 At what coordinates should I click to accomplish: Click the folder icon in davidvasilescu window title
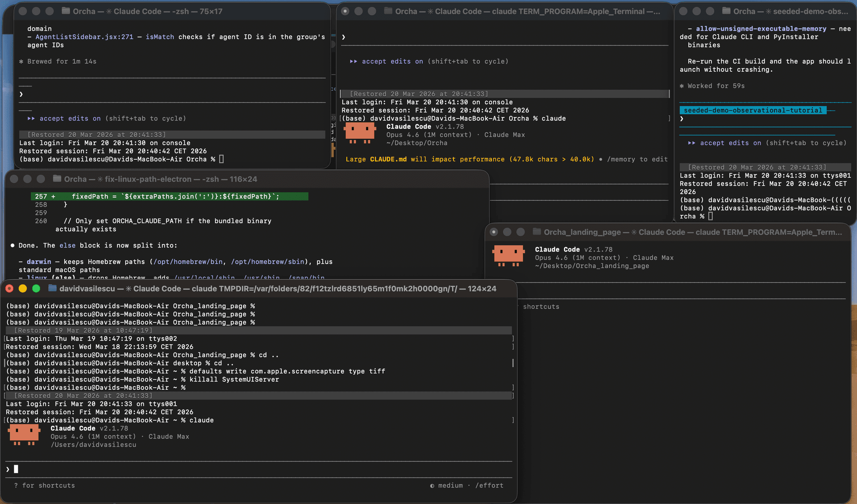52,289
